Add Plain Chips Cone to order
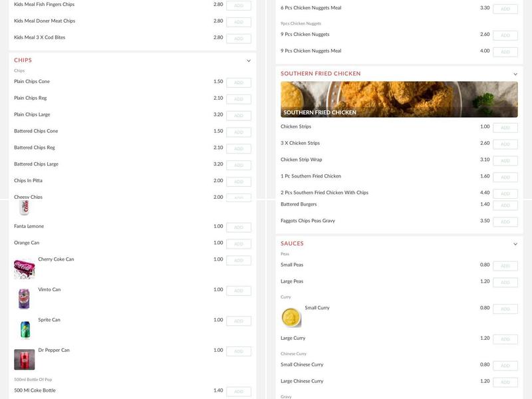532x399 pixels. (239, 82)
